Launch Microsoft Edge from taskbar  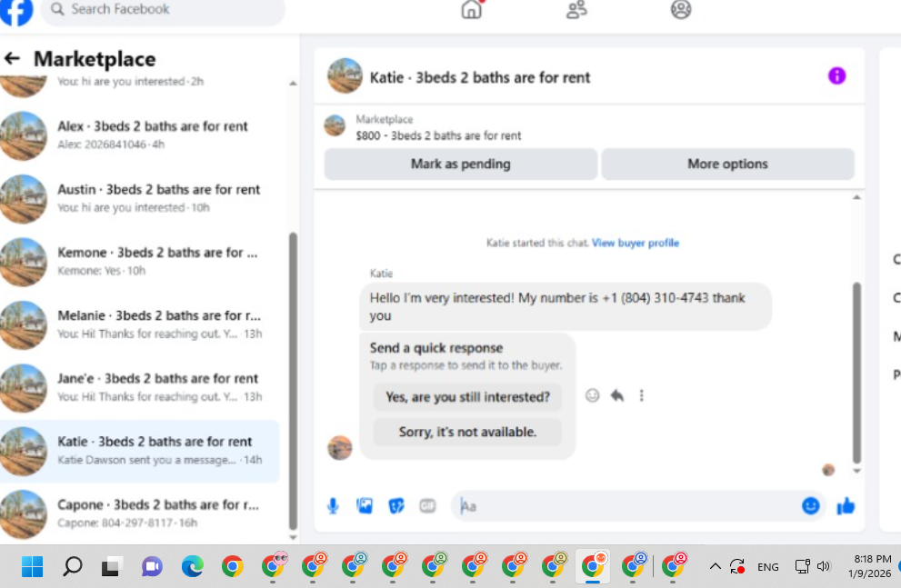(x=193, y=567)
